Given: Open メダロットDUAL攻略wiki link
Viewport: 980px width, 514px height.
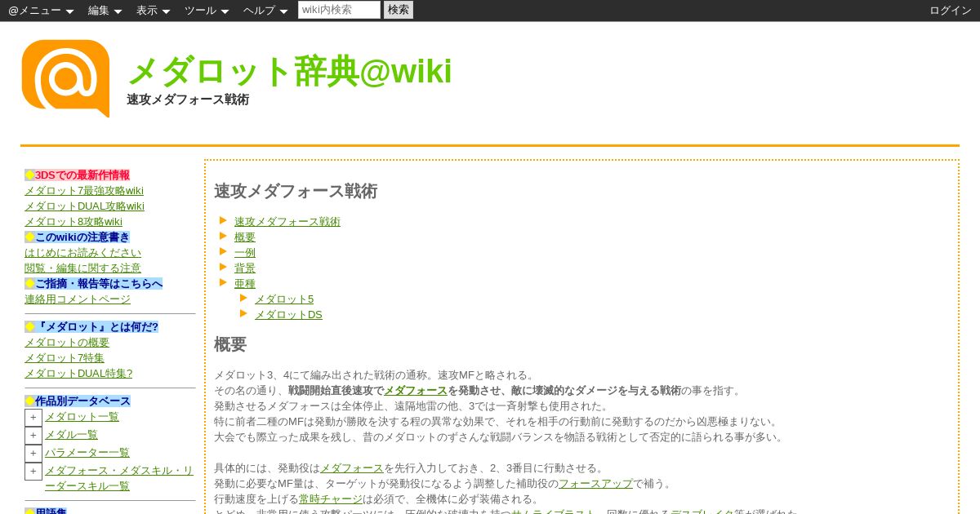Looking at the screenshot, I should click(x=84, y=206).
